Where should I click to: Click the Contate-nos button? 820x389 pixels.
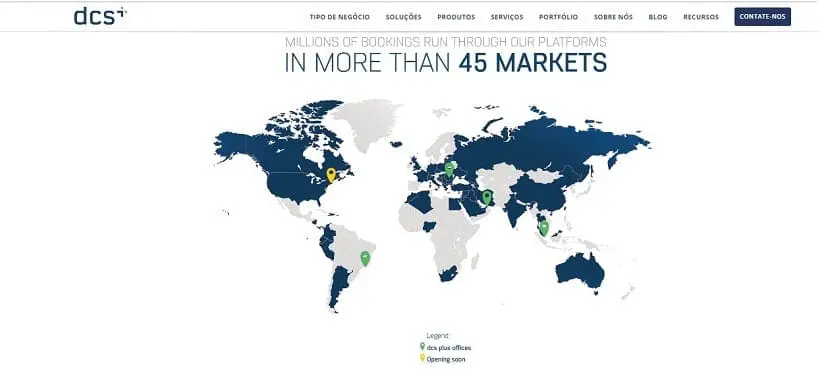pos(762,17)
